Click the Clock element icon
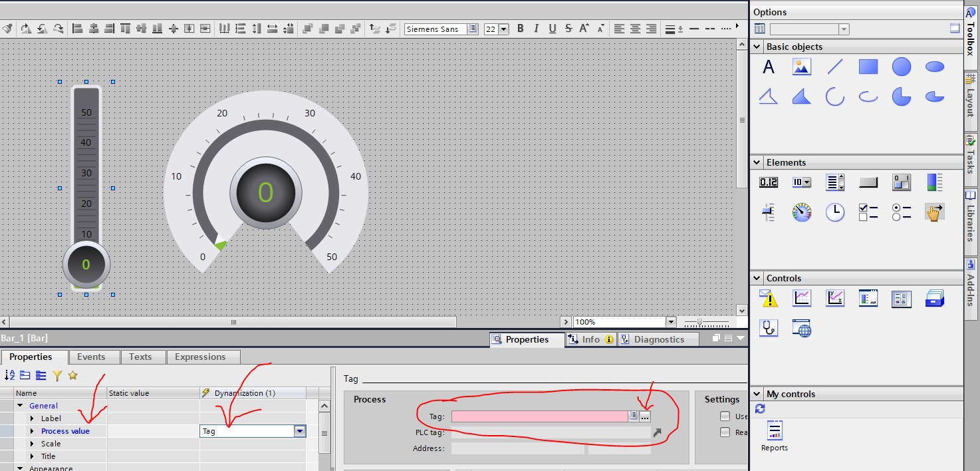The width and height of the screenshot is (980, 471). pos(834,212)
